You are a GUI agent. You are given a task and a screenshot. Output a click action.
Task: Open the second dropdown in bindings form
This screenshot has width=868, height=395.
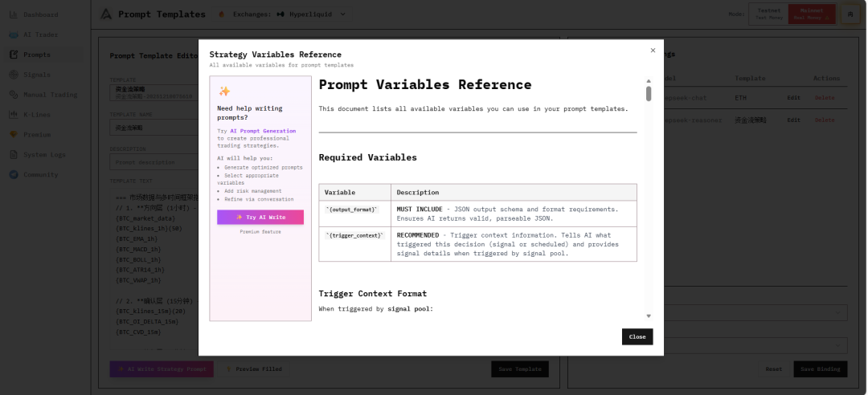(x=755, y=346)
